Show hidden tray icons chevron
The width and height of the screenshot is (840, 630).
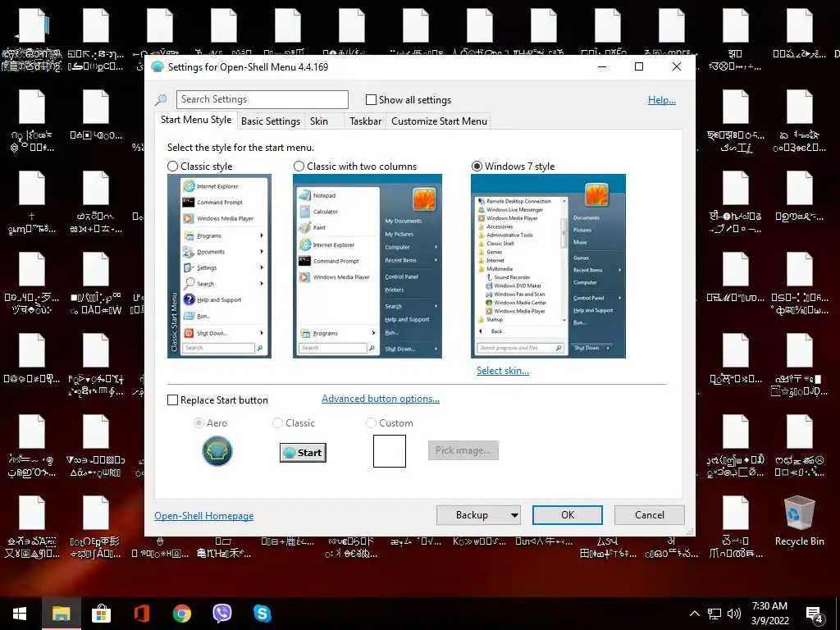tap(694, 614)
